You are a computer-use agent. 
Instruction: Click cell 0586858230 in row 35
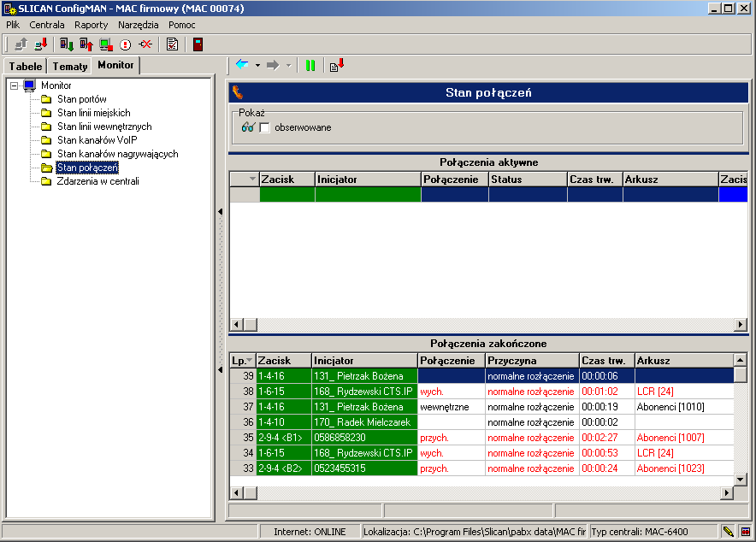[364, 438]
